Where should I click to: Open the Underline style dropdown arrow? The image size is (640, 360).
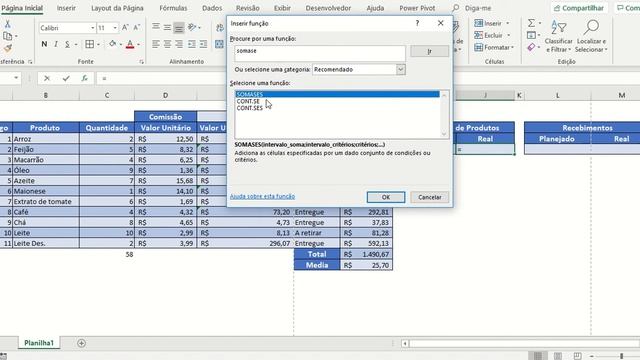(76, 44)
